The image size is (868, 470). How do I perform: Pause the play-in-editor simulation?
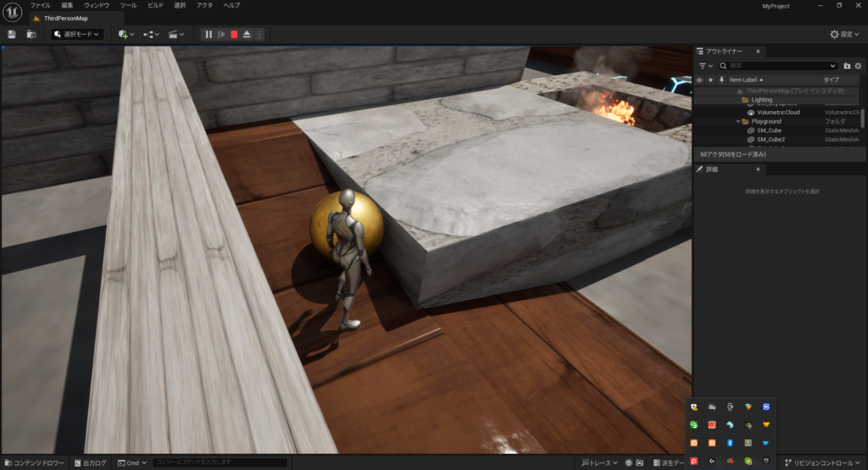pos(209,34)
